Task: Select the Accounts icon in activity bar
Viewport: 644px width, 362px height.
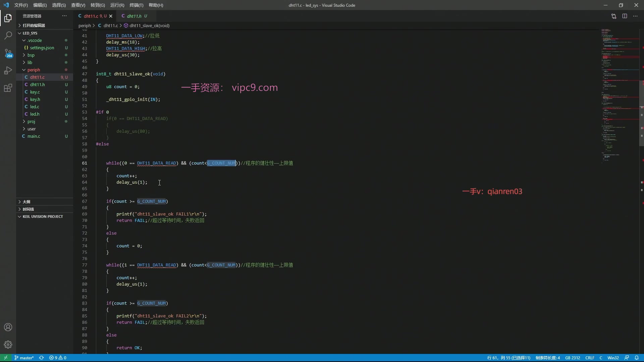Action: [8, 327]
